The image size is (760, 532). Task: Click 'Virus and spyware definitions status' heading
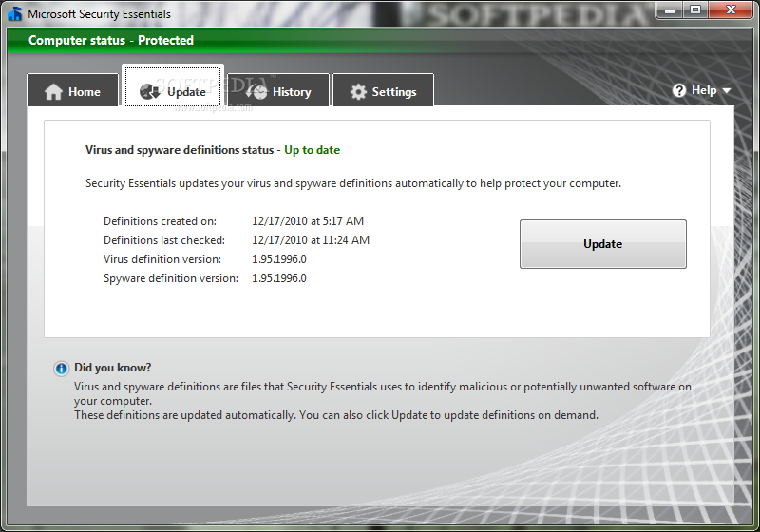click(180, 150)
